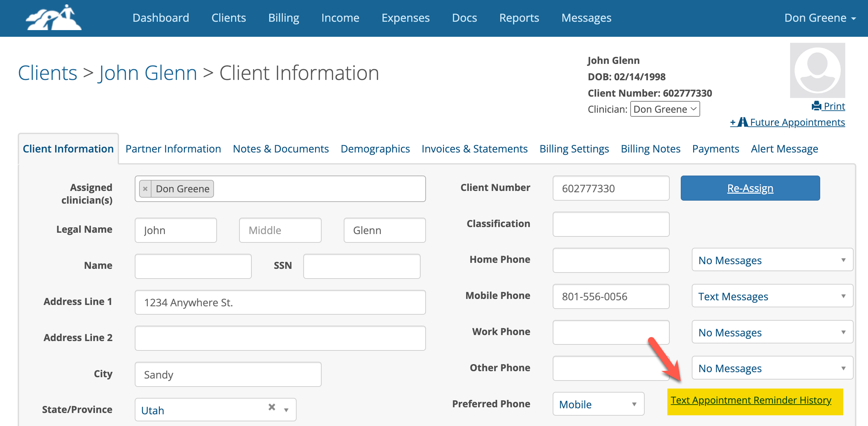Click the City field containing Sandy
Viewport: 868px width, 426px height.
coord(228,375)
